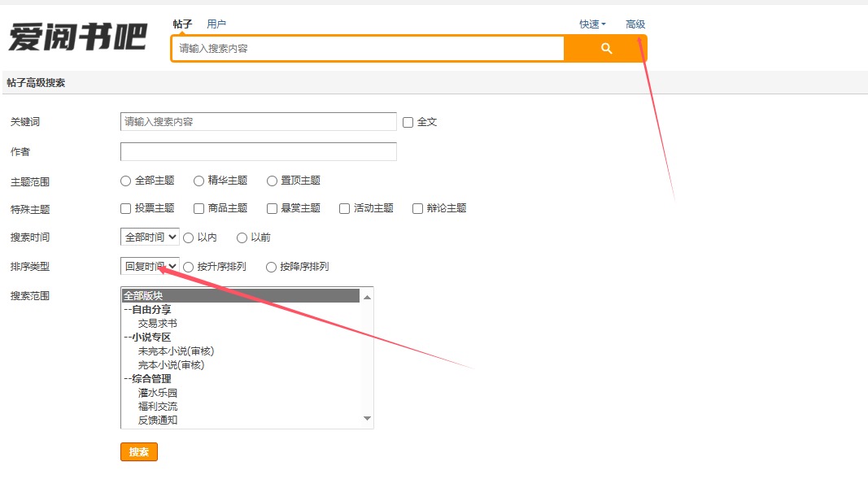Open the 高级 advanced search link
This screenshot has width=868, height=501.
tap(635, 24)
